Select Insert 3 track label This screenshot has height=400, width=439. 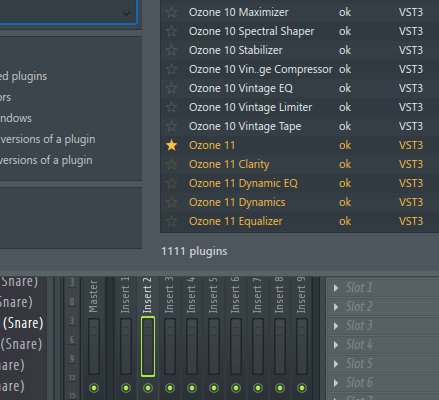[169, 295]
